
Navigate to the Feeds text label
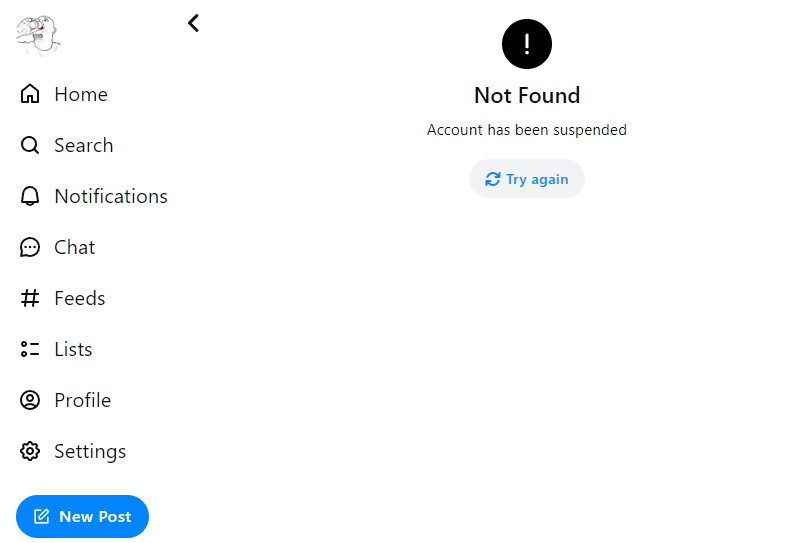click(x=80, y=298)
